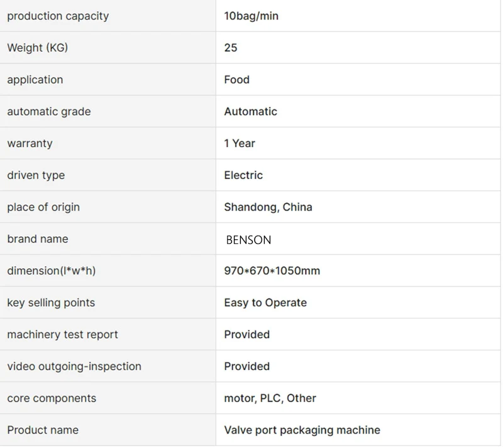Select the weight value '25'

(x=230, y=48)
